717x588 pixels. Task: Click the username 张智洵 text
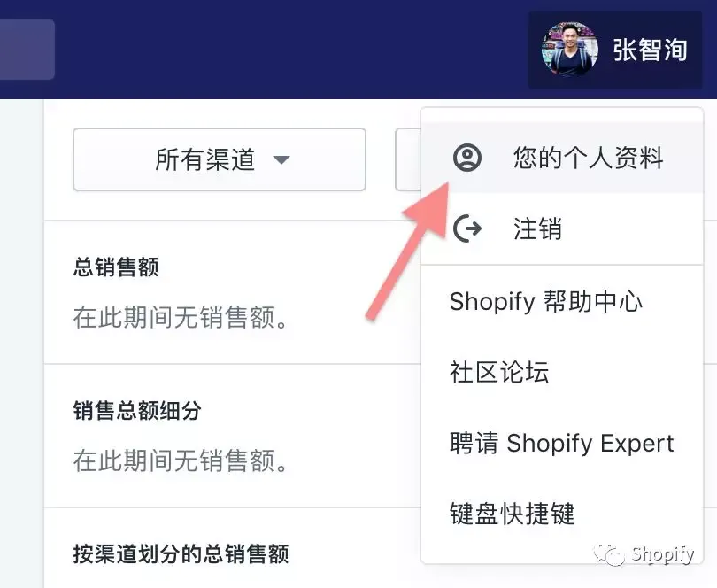click(651, 50)
